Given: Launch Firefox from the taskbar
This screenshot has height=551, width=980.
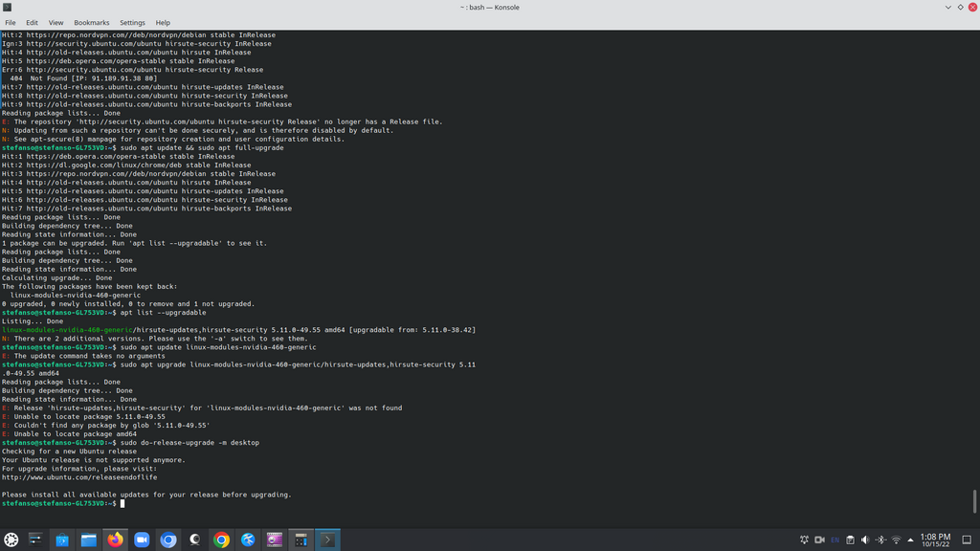Looking at the screenshot, I should [115, 540].
